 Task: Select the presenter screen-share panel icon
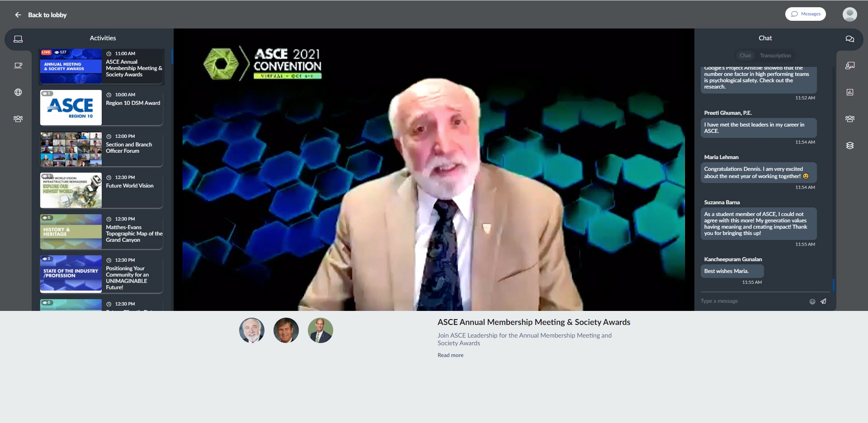pyautogui.click(x=850, y=66)
